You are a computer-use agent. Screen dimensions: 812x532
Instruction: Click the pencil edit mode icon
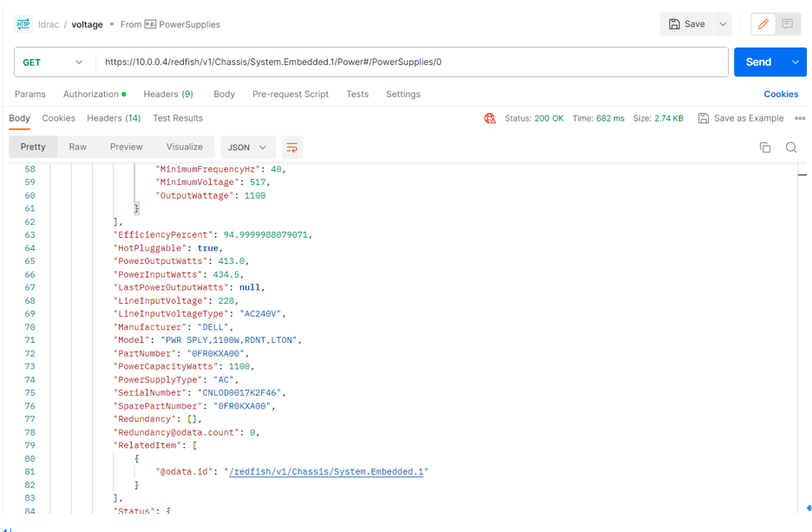point(763,24)
